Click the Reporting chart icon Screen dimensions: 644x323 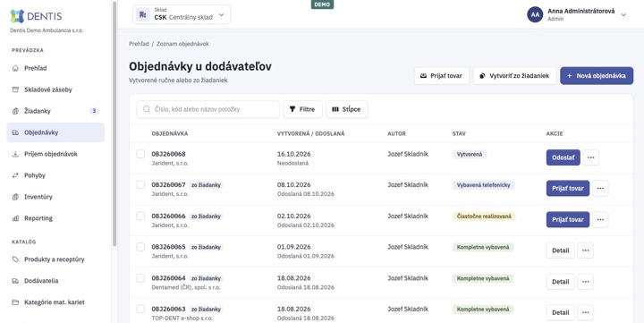15,218
